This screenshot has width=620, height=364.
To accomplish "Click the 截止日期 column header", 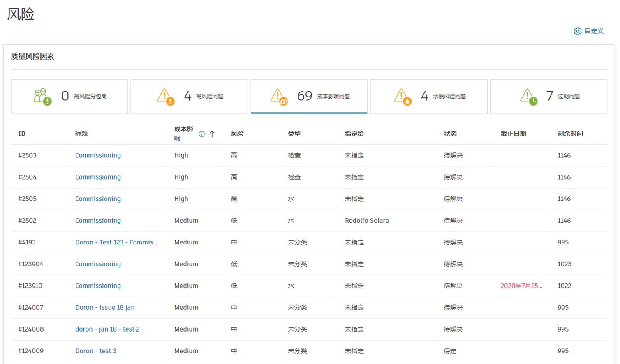I will 513,134.
